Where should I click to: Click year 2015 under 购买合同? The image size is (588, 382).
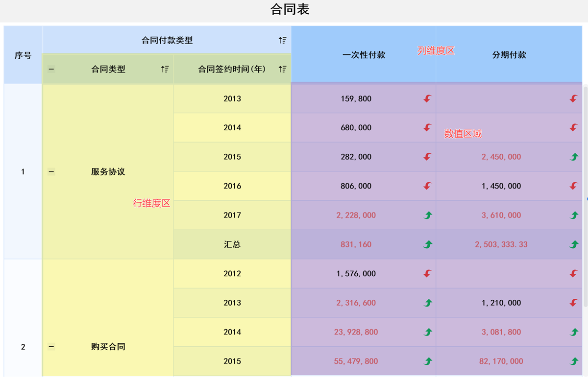tap(232, 361)
